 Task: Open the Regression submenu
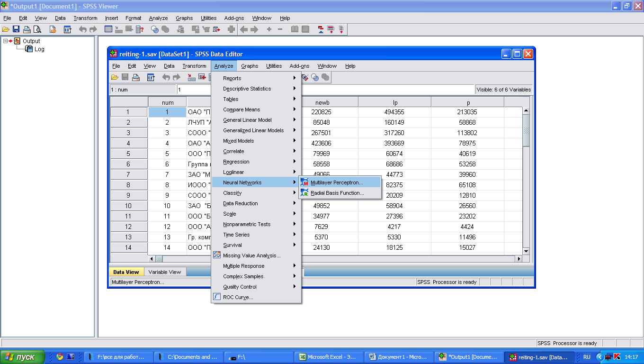[256, 162]
